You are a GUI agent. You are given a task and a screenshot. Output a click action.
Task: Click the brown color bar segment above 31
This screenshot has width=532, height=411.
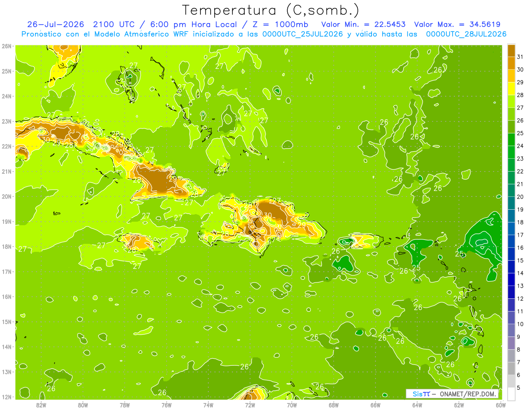tap(511, 51)
